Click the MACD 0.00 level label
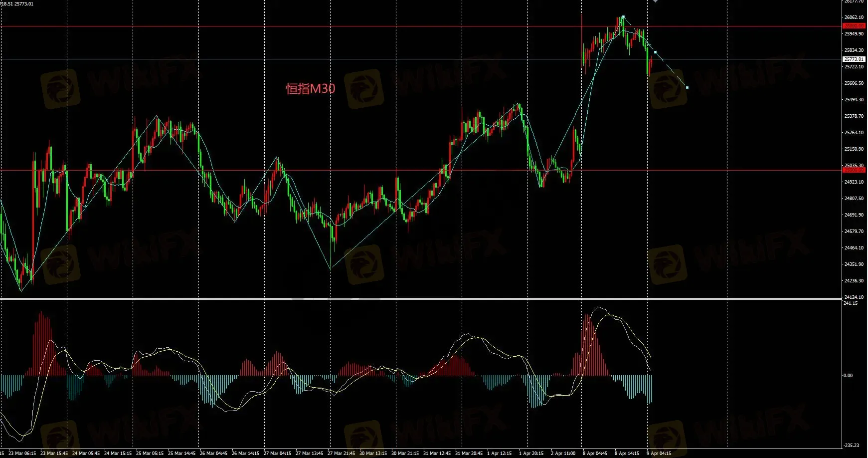The image size is (868, 458). (x=848, y=375)
